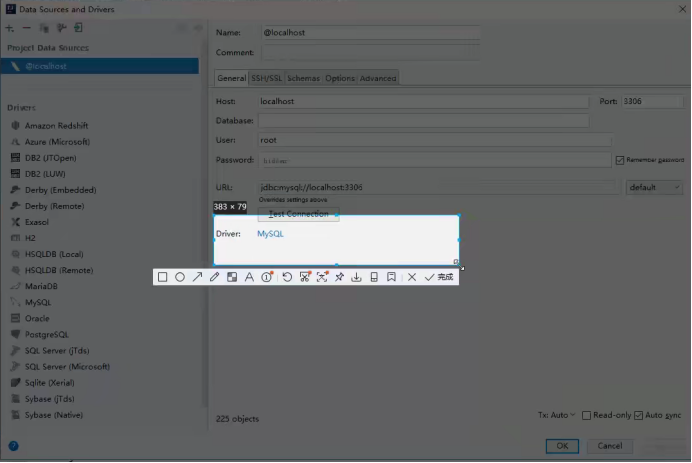This screenshot has width=692, height=463.
Task: Select H2 driver
Action: (30, 238)
